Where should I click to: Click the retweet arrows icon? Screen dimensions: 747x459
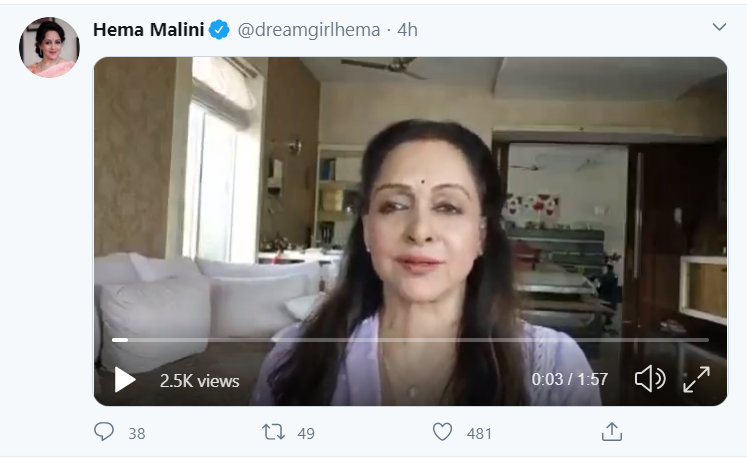tap(273, 432)
